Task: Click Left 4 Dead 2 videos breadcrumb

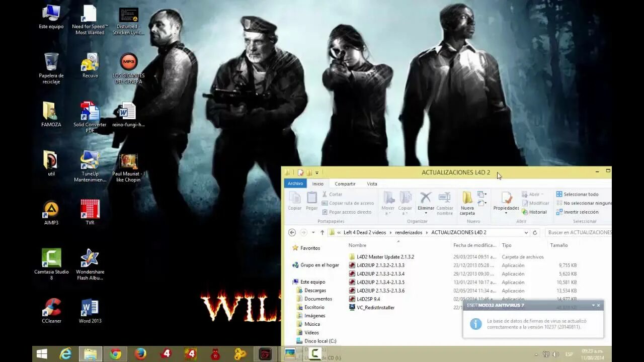Action: pyautogui.click(x=365, y=233)
